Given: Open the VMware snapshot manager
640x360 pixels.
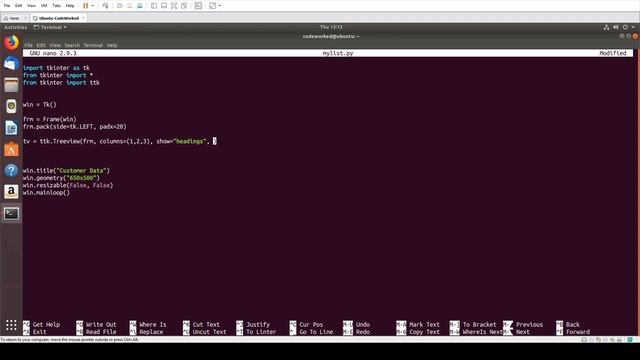Looking at the screenshot, I should click(x=140, y=6).
